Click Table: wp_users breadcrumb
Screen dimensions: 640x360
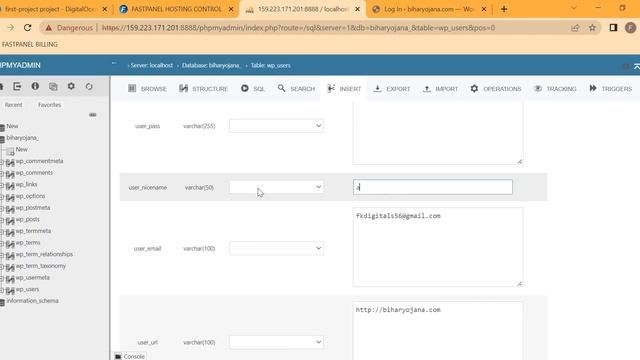[x=271, y=65]
